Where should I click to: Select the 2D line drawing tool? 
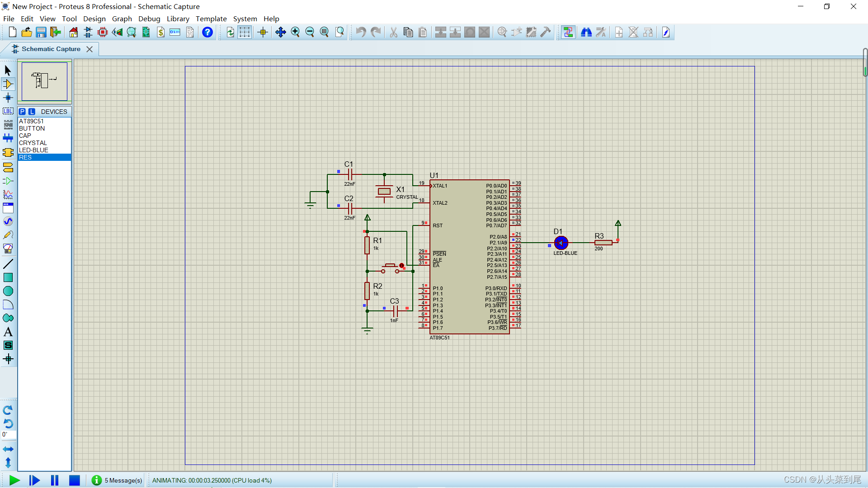point(8,264)
